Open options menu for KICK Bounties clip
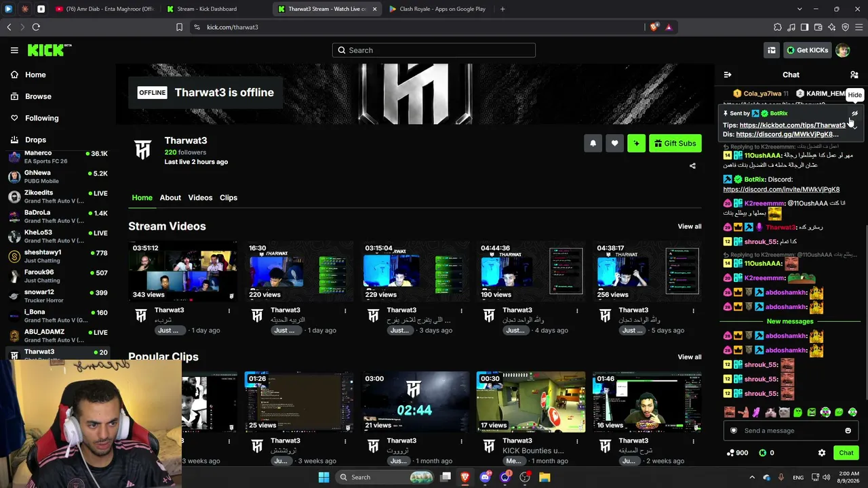Viewport: 868px width, 488px height. pos(577,441)
